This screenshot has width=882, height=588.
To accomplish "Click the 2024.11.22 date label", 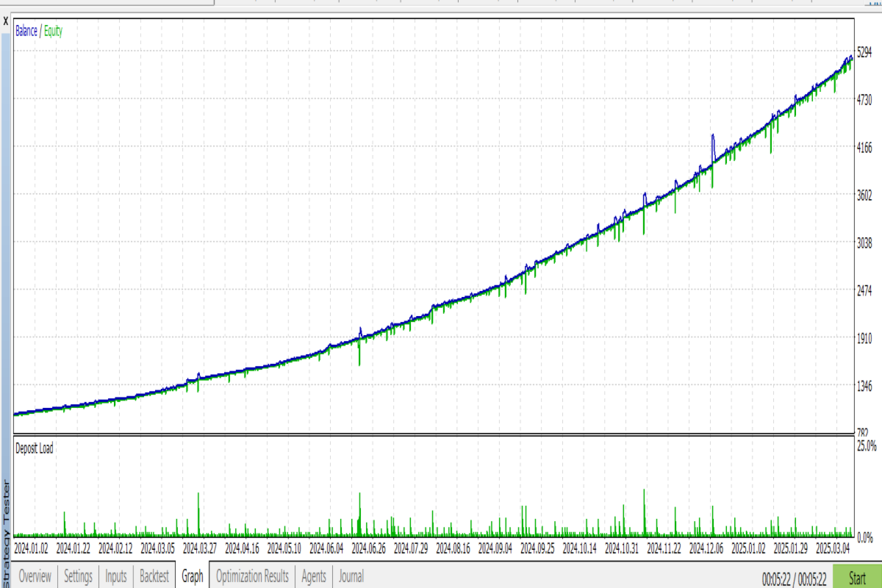I will tap(664, 548).
